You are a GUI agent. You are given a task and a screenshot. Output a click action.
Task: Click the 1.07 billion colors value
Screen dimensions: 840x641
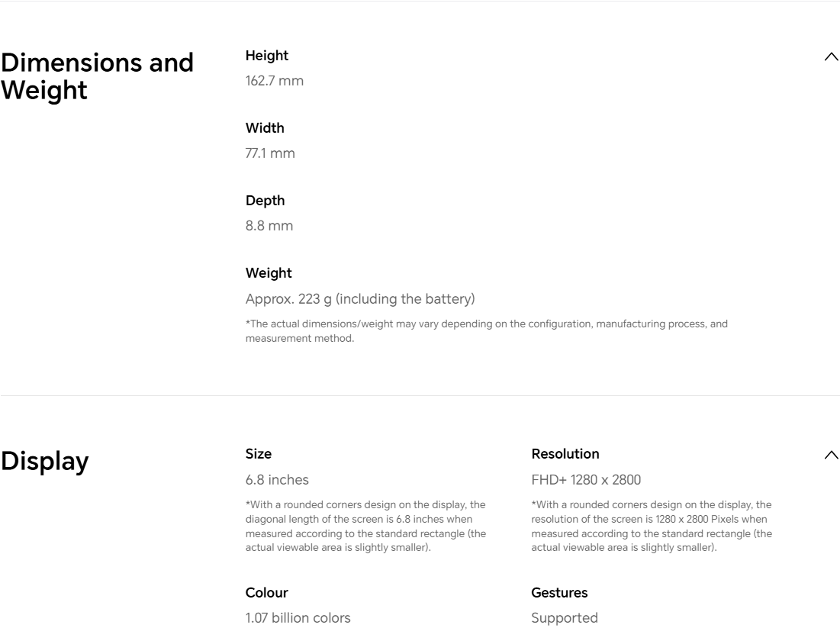(x=298, y=618)
